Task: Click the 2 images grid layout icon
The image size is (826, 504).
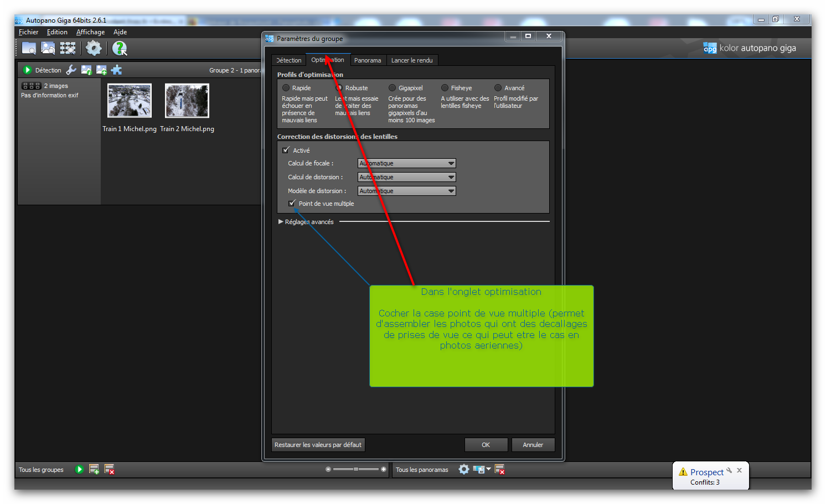Action: tap(31, 86)
